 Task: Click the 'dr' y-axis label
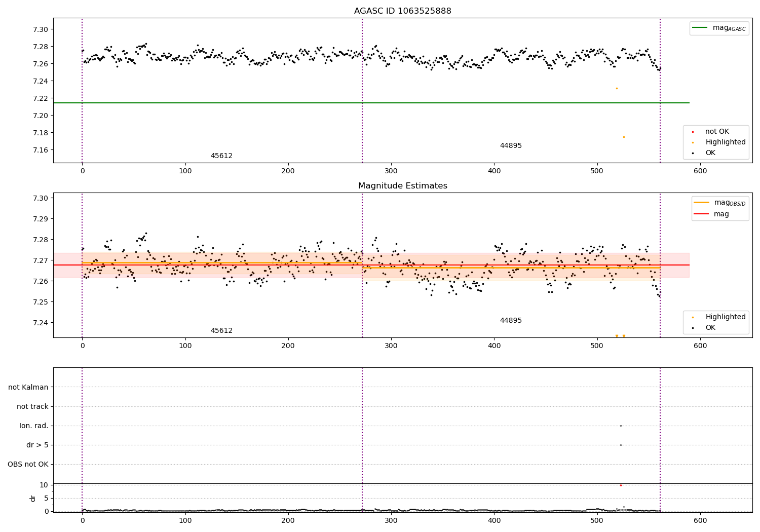[x=33, y=498]
